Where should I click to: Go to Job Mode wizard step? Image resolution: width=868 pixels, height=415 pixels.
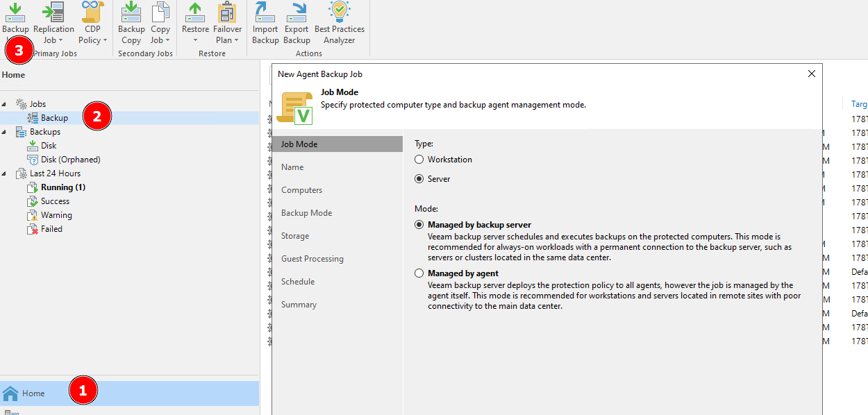click(337, 144)
